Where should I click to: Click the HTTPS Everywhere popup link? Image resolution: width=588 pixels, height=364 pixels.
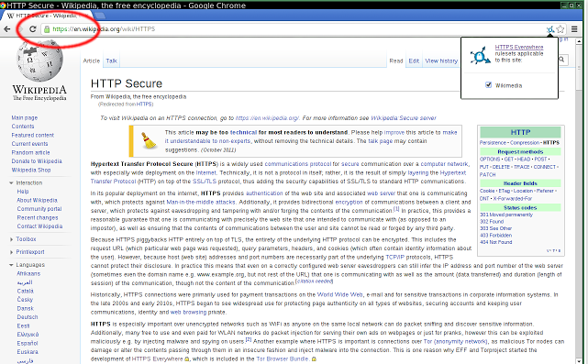click(x=519, y=48)
